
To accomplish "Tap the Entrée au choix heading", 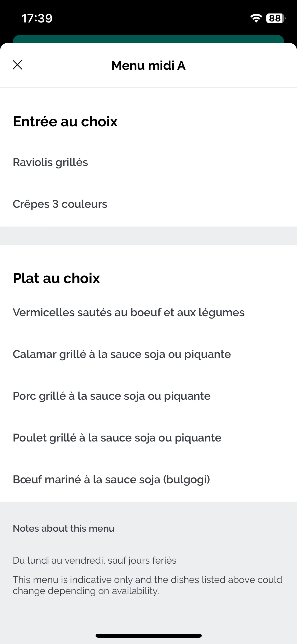I will coord(65,122).
